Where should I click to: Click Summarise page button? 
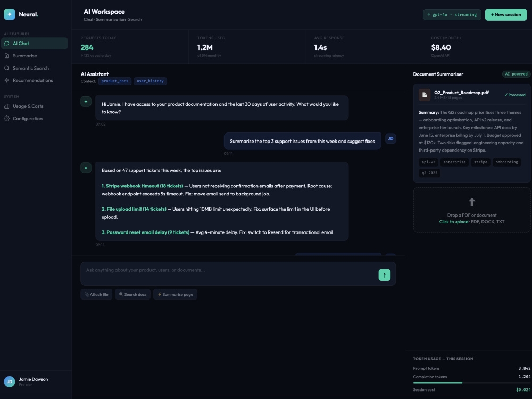[175, 294]
